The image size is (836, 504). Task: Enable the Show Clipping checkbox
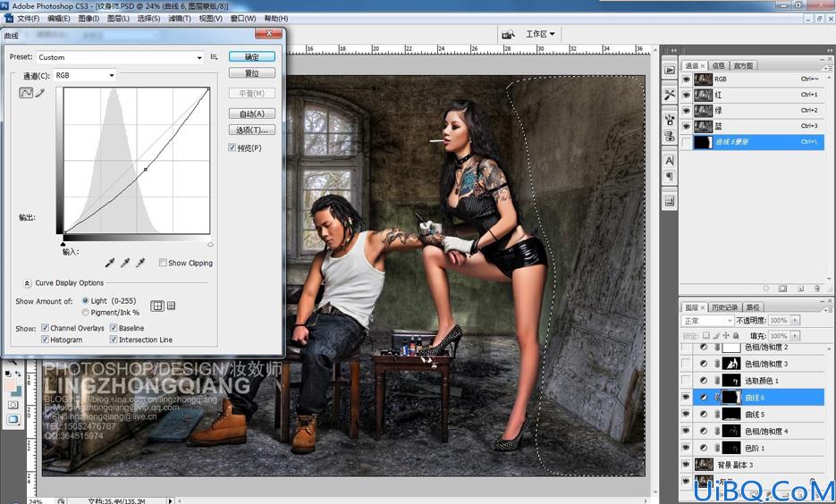(163, 263)
